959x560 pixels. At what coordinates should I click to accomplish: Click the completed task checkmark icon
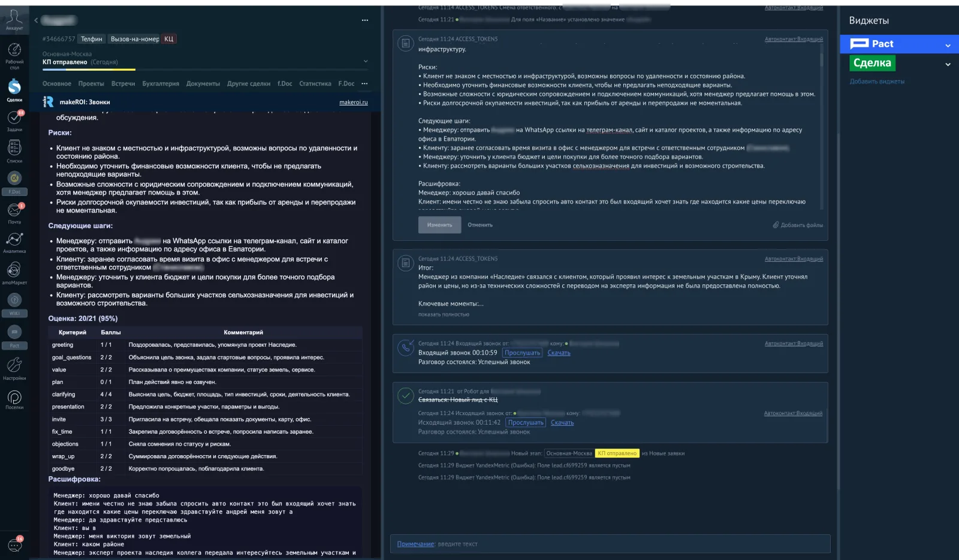point(406,395)
